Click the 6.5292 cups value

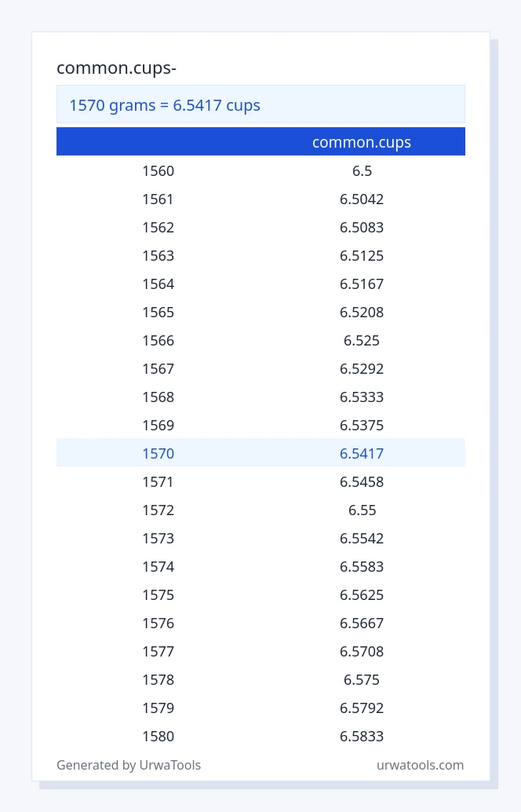[362, 368]
